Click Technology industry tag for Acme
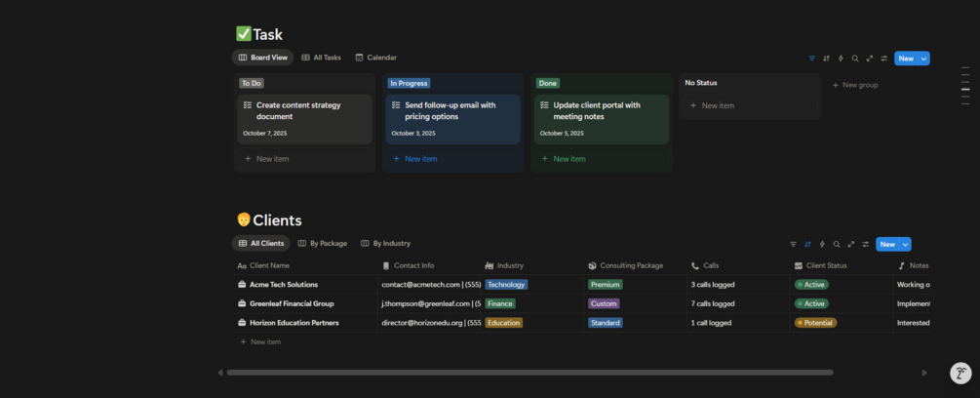Screen dimensions: 980x398 [x=506, y=284]
